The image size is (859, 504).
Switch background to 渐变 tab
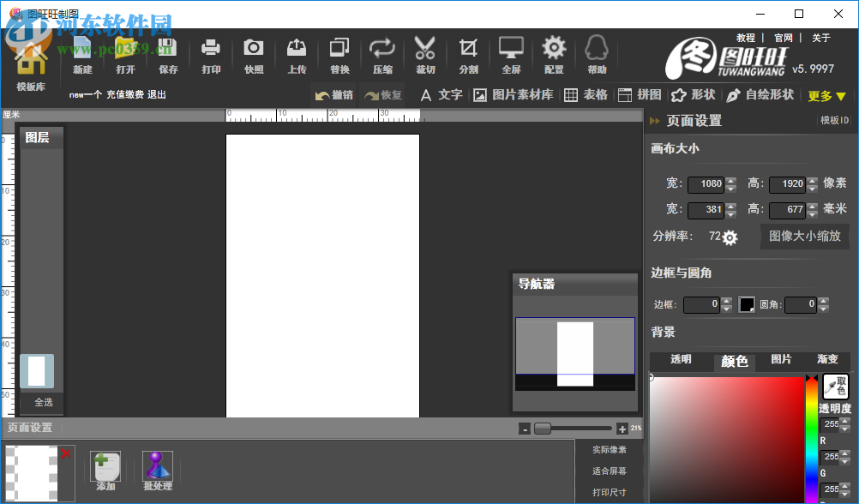[827, 359]
